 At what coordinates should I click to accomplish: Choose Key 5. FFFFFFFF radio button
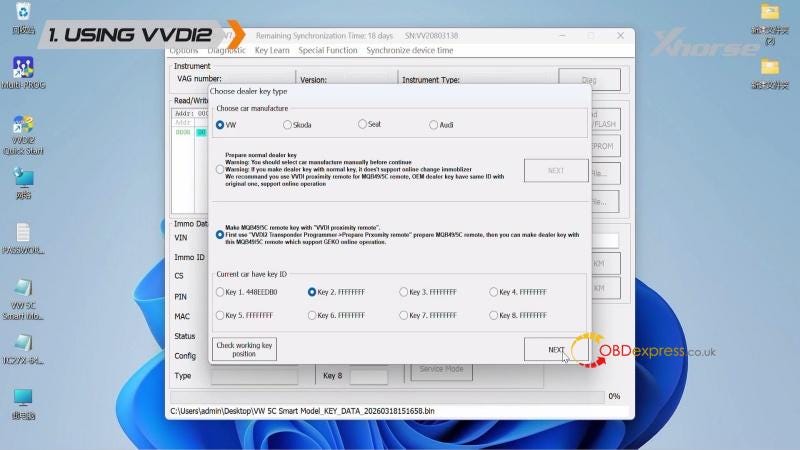point(220,315)
